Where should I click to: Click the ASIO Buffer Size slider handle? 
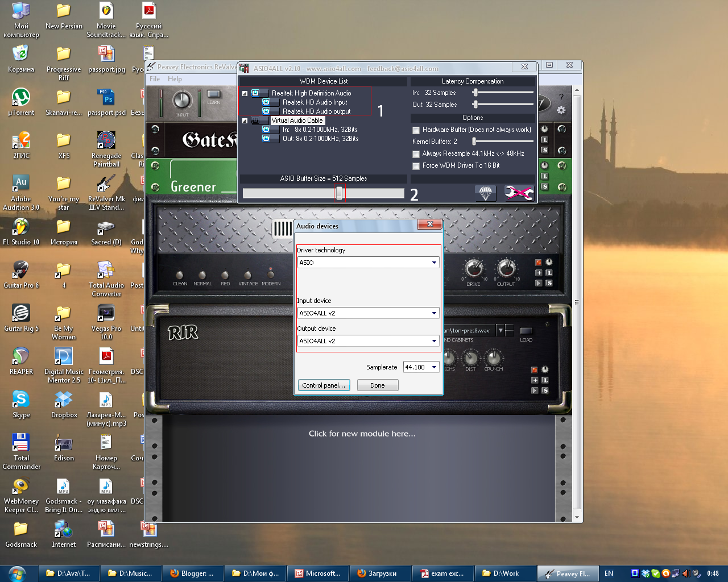click(x=340, y=193)
